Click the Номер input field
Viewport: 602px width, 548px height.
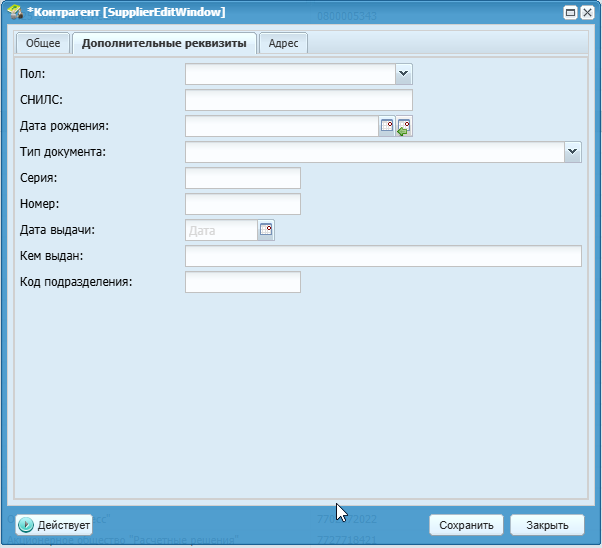coord(243,204)
